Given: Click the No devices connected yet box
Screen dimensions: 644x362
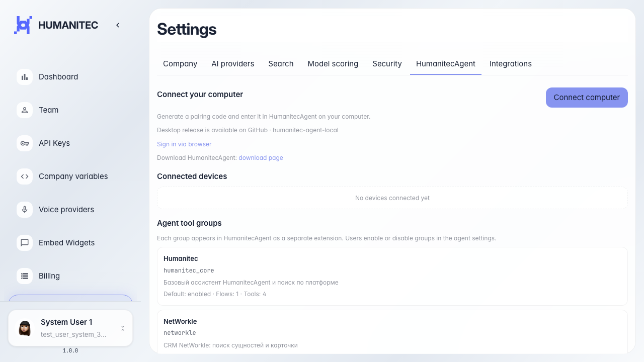Looking at the screenshot, I should pos(392,198).
